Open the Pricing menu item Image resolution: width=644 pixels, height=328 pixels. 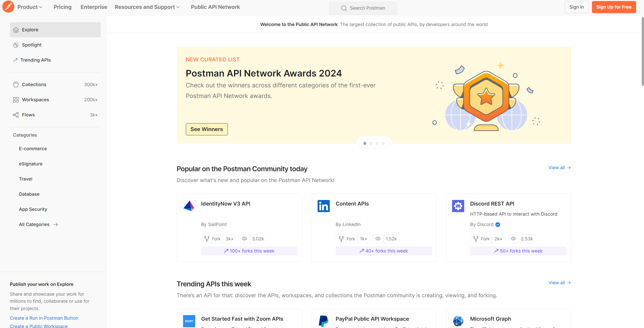pos(62,7)
